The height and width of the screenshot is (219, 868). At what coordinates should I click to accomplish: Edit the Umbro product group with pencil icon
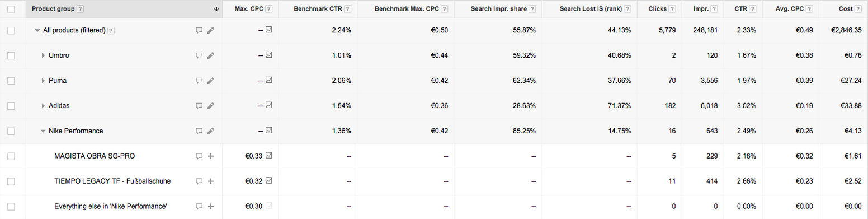211,55
